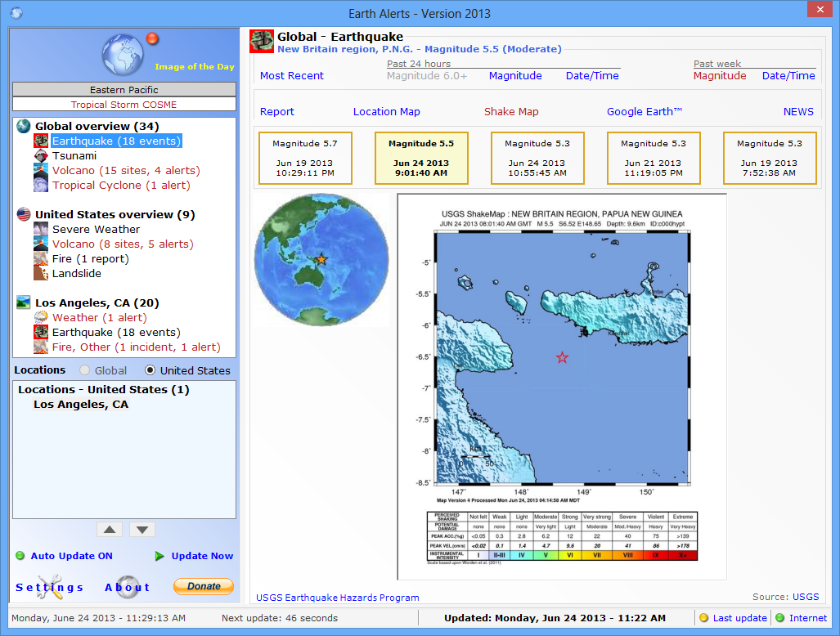Click the Los Angeles Weather icon
The width and height of the screenshot is (840, 636).
41,317
